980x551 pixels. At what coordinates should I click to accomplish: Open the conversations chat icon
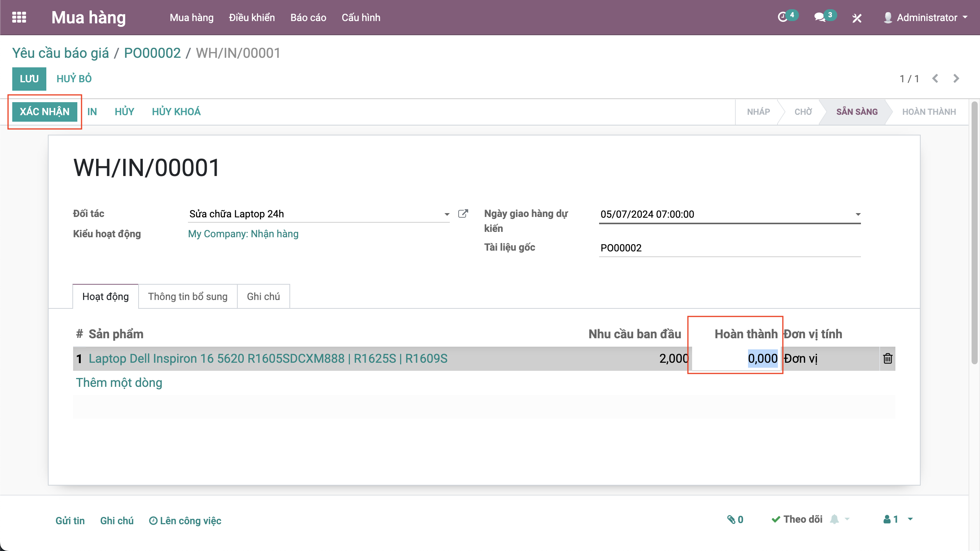click(820, 17)
